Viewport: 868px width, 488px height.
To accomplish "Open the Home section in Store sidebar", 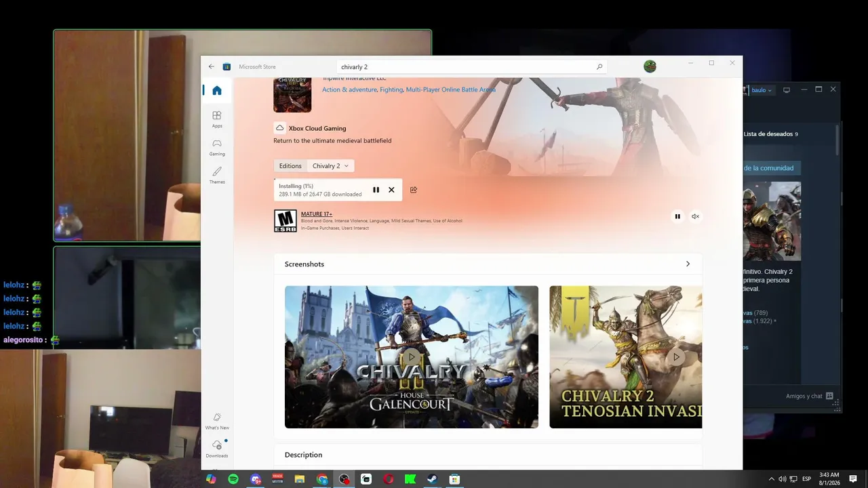I will pos(217,91).
